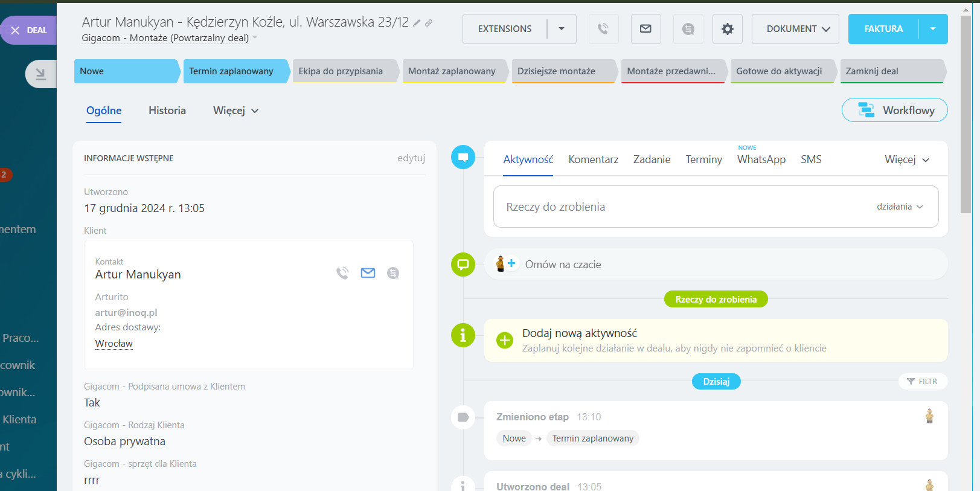
Task: Open the pipeline selector arrow beside Gigacom - Montaże
Action: (x=255, y=37)
